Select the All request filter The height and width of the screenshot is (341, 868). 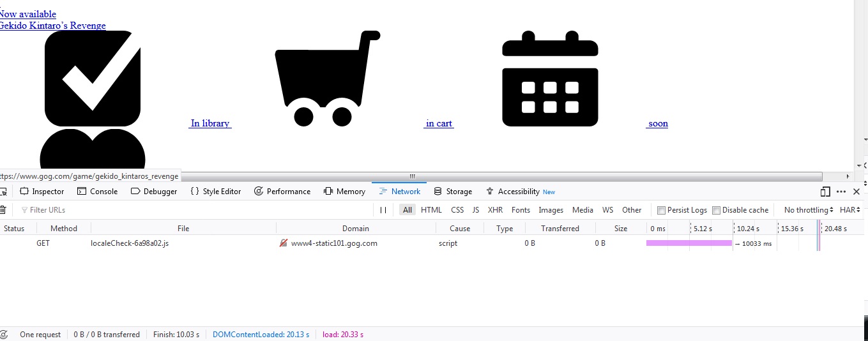pos(407,210)
